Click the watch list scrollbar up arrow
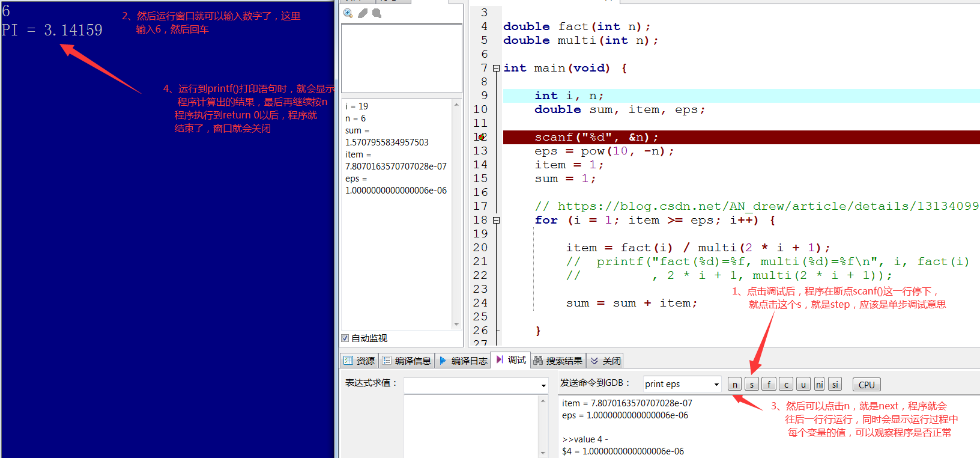 coord(456,105)
